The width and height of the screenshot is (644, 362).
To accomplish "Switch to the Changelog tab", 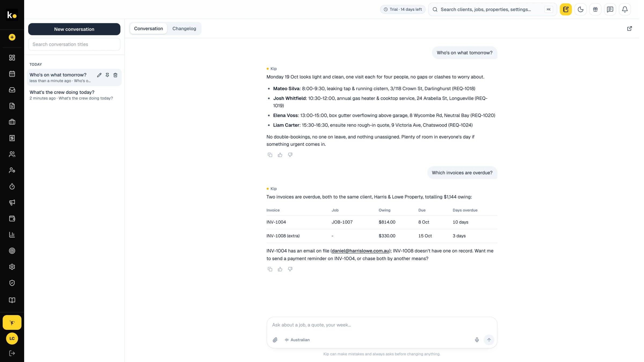I will 184,28.
